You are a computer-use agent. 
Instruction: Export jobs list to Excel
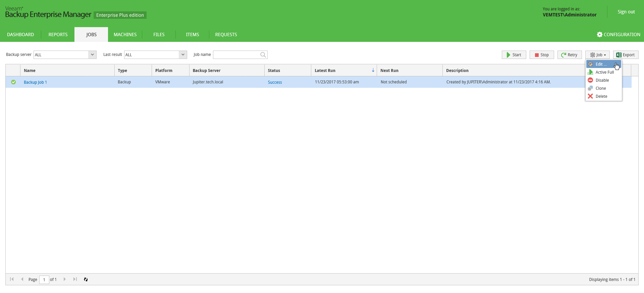tap(626, 55)
